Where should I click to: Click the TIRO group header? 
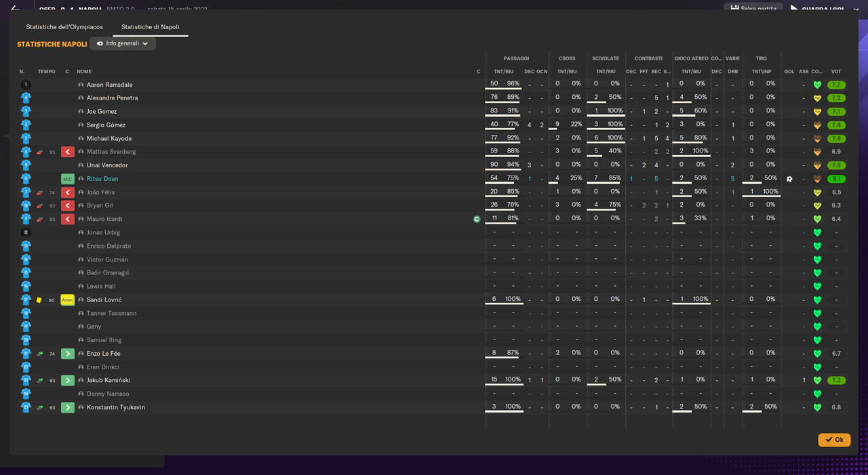click(x=762, y=58)
